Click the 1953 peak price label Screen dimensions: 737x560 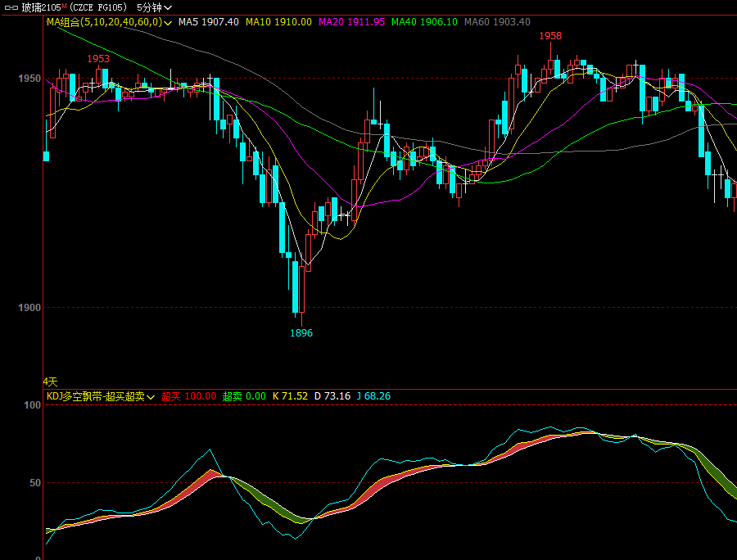pyautogui.click(x=98, y=59)
